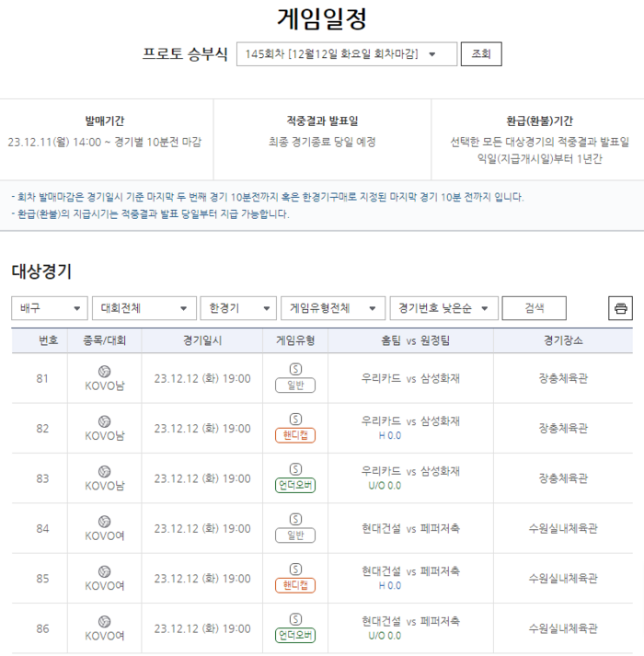Open the 한경기 filter dropdown

tap(239, 308)
